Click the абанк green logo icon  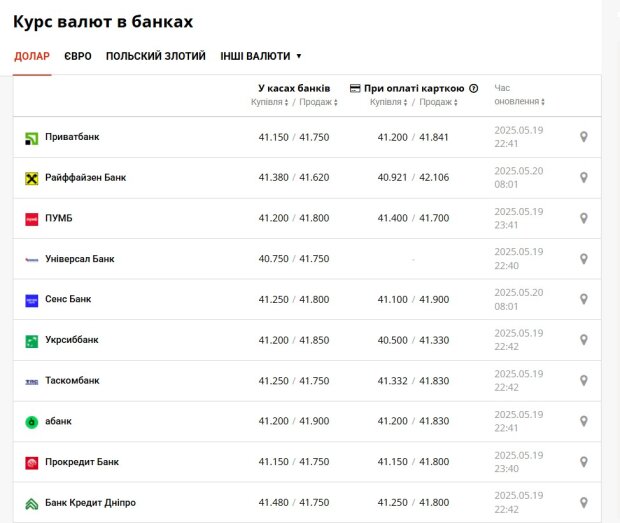(31, 422)
